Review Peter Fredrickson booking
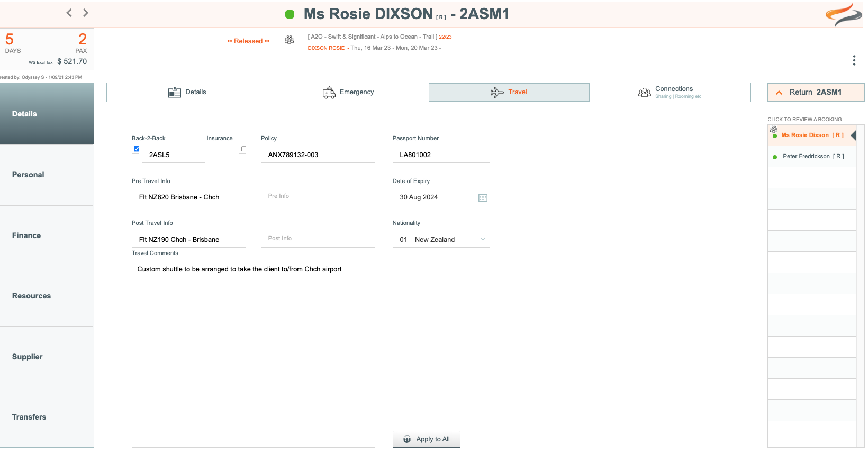Image resolution: width=868 pixels, height=454 pixels. point(812,157)
